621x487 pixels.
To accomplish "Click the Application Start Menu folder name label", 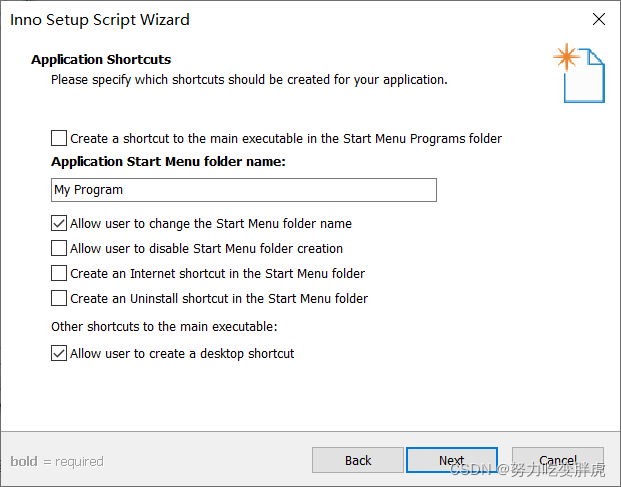I will (x=168, y=162).
